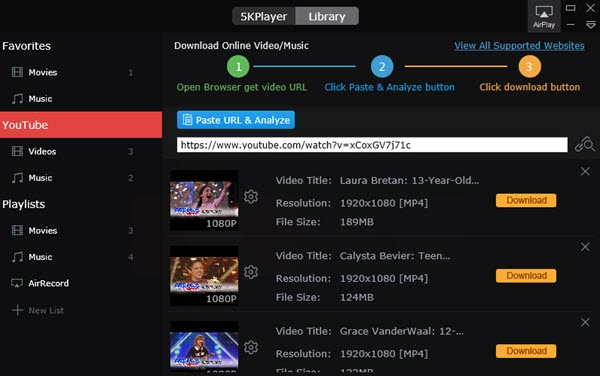Click resolution text of Calysta Bevier video
The width and height of the screenshot is (600, 376).
click(x=384, y=278)
